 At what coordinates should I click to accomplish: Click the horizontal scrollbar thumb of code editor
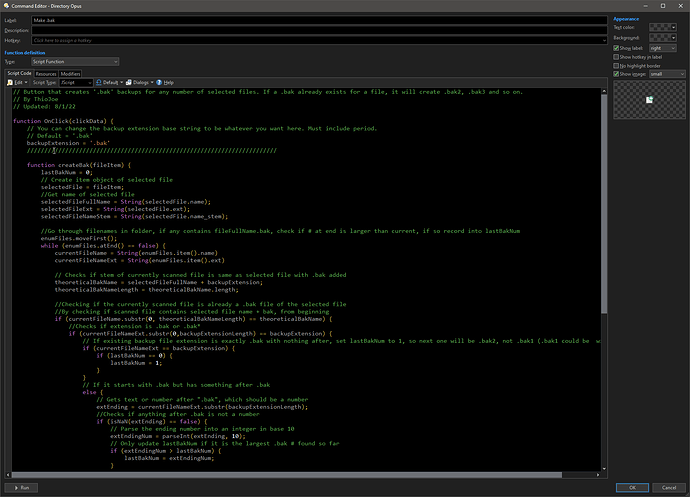point(286,475)
